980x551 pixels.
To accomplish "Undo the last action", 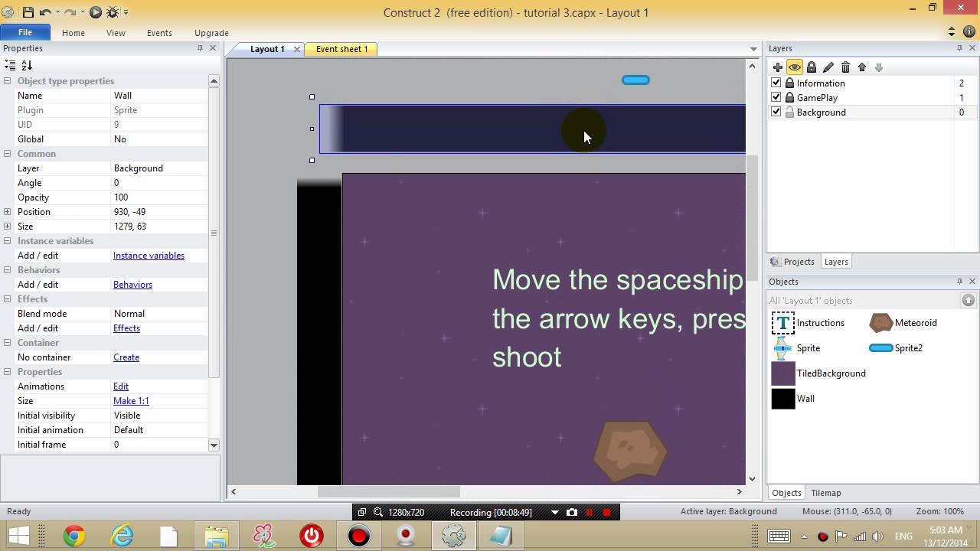I will click(x=45, y=12).
